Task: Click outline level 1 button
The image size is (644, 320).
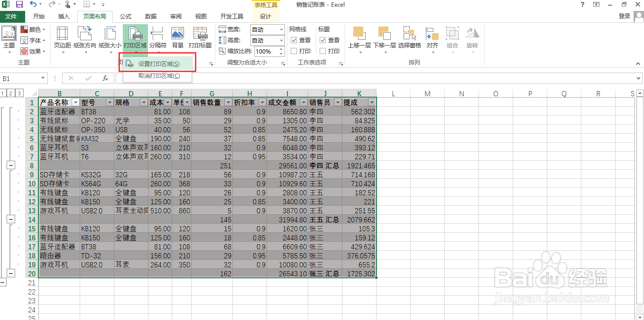Action: click(x=3, y=93)
